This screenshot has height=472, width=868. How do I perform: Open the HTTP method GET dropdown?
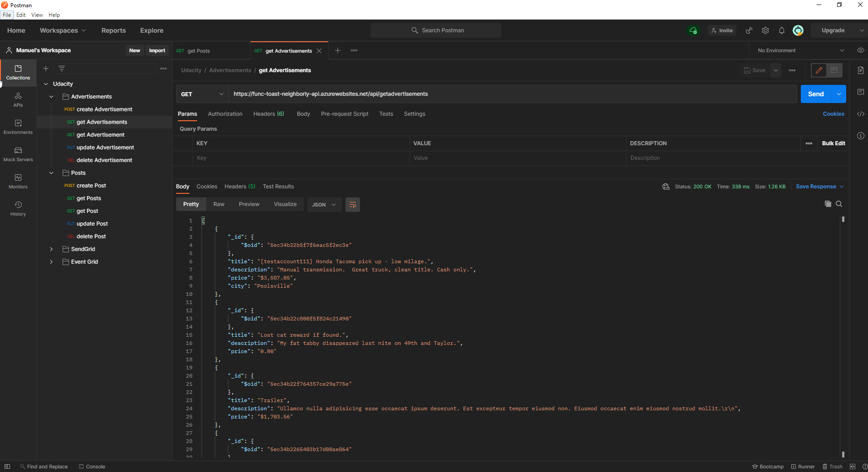click(202, 94)
